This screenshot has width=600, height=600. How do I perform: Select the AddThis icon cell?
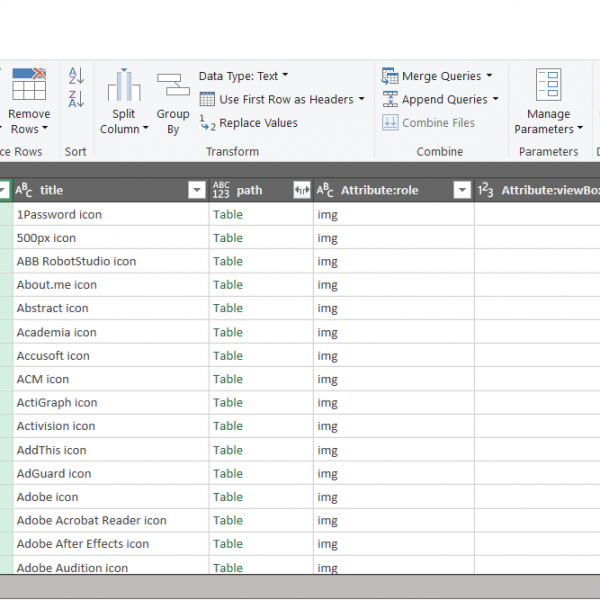[111, 450]
